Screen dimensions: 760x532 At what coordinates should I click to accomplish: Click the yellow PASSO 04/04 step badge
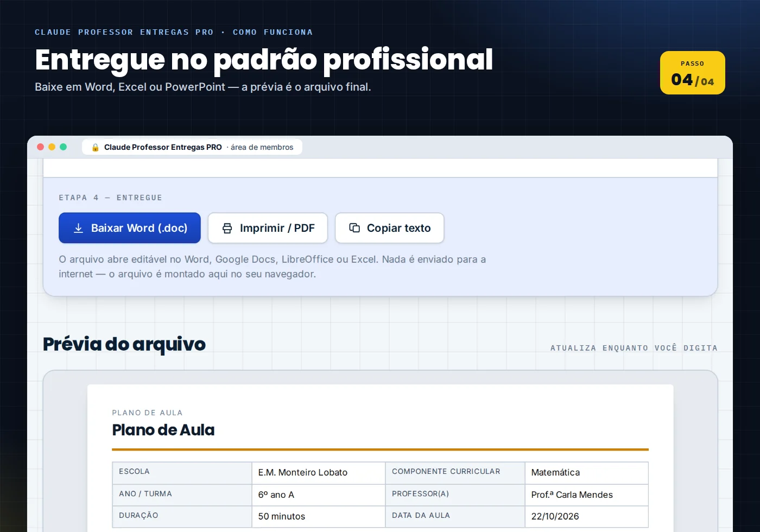point(693,73)
